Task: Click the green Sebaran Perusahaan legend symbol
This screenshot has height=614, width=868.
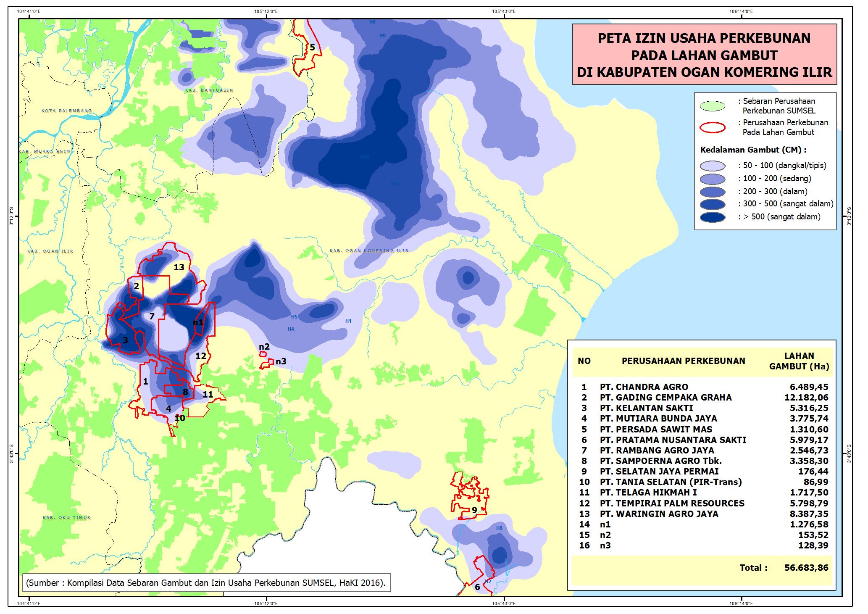Action: tap(713, 106)
